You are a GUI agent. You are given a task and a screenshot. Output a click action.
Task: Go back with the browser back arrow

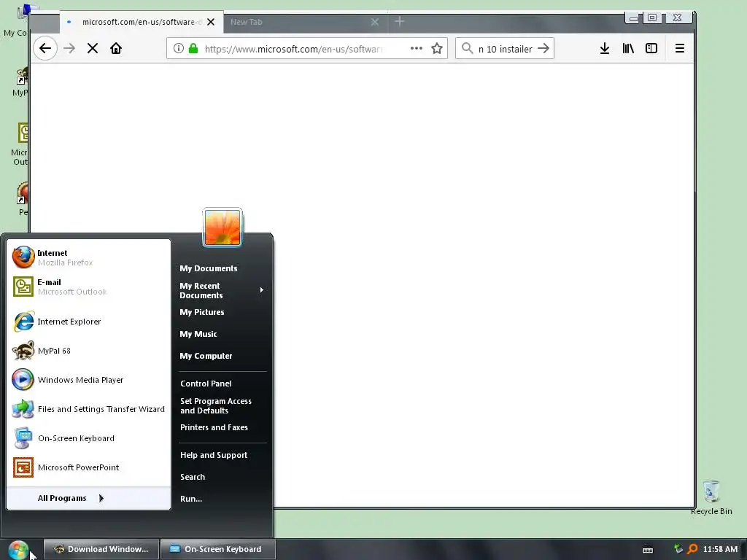tap(45, 49)
